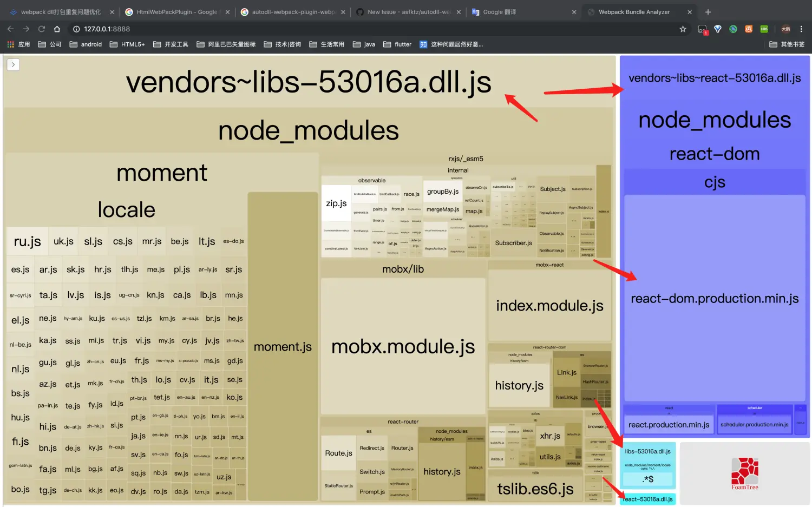Reload the page with refresh icon
The height and width of the screenshot is (507, 812).
coord(41,29)
